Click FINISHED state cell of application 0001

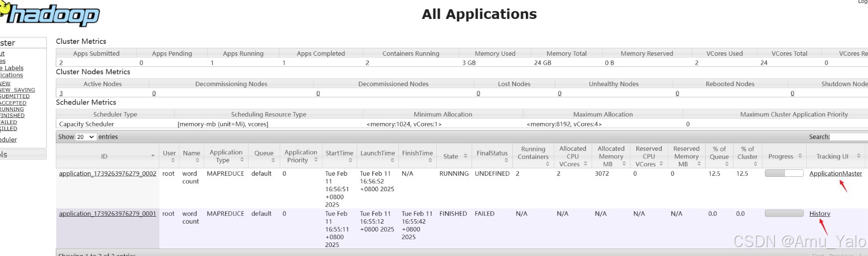[453, 213]
